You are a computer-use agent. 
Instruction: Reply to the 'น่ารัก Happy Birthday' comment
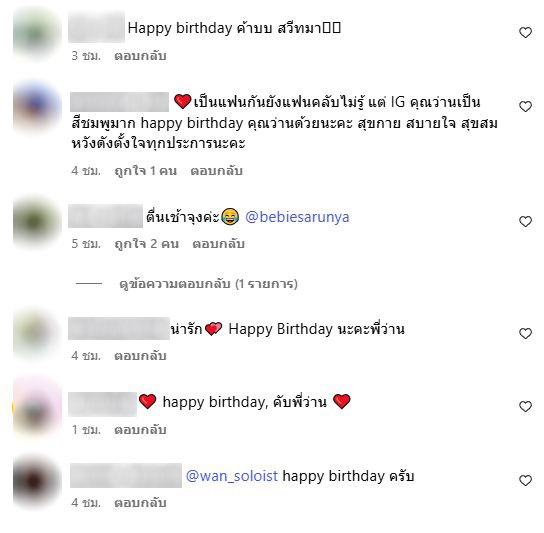point(140,356)
